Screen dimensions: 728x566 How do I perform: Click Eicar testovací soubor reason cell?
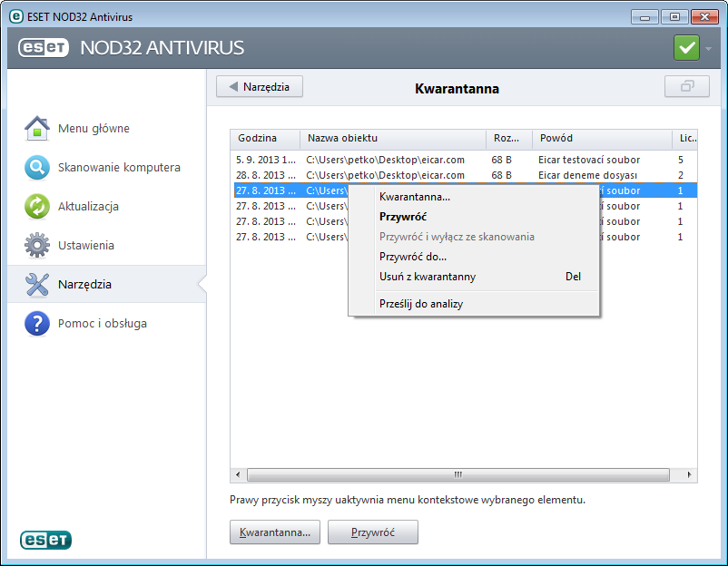tap(589, 160)
